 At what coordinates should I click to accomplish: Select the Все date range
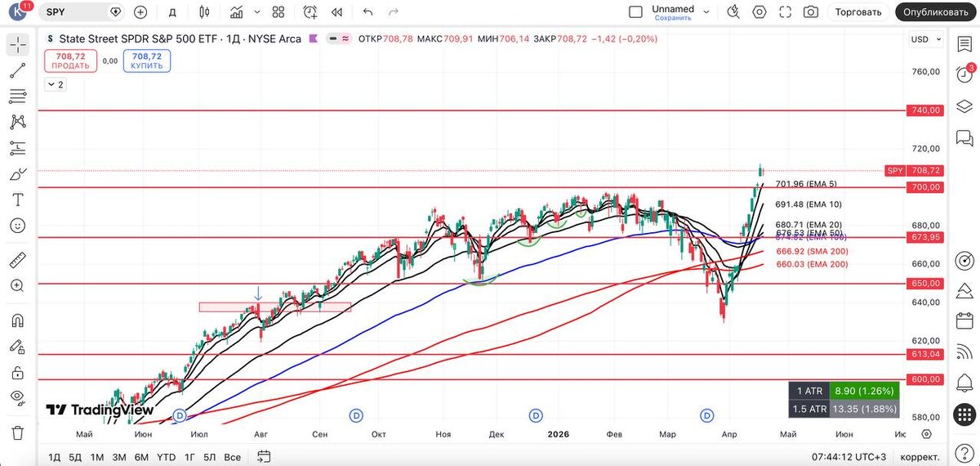pyautogui.click(x=233, y=457)
